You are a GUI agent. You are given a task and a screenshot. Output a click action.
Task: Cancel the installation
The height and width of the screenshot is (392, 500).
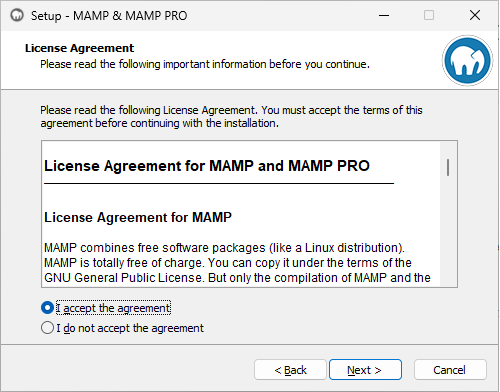click(x=450, y=370)
